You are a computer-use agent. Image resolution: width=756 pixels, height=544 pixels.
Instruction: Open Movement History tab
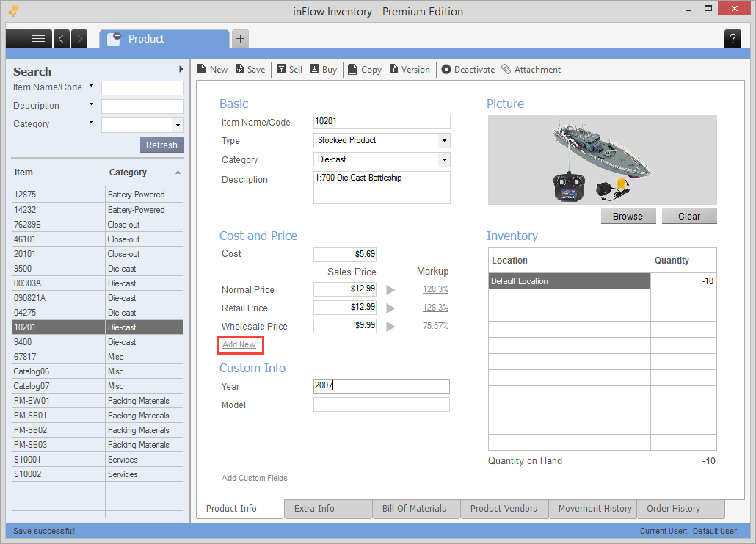pyautogui.click(x=592, y=509)
